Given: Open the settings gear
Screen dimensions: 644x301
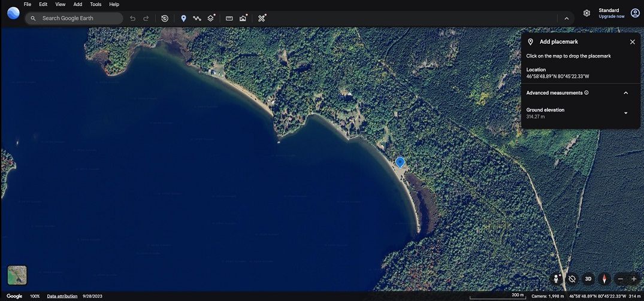Looking at the screenshot, I should (x=586, y=13).
